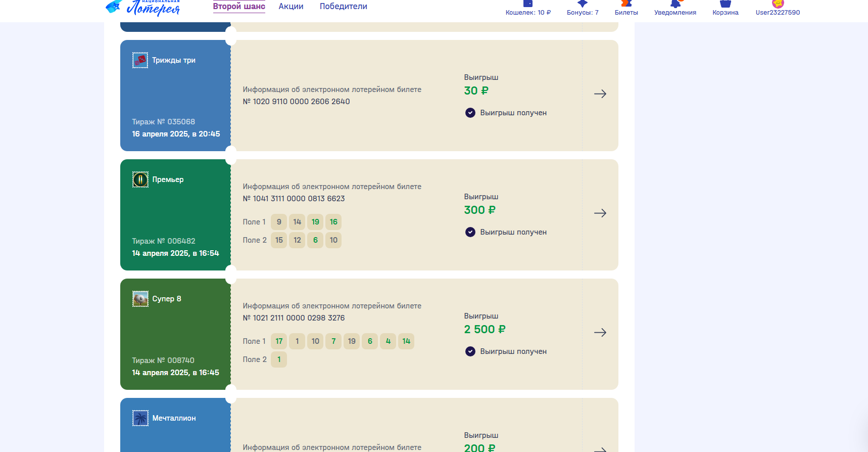Click draw date 14 апреля 2025, в 16:54

175,253
